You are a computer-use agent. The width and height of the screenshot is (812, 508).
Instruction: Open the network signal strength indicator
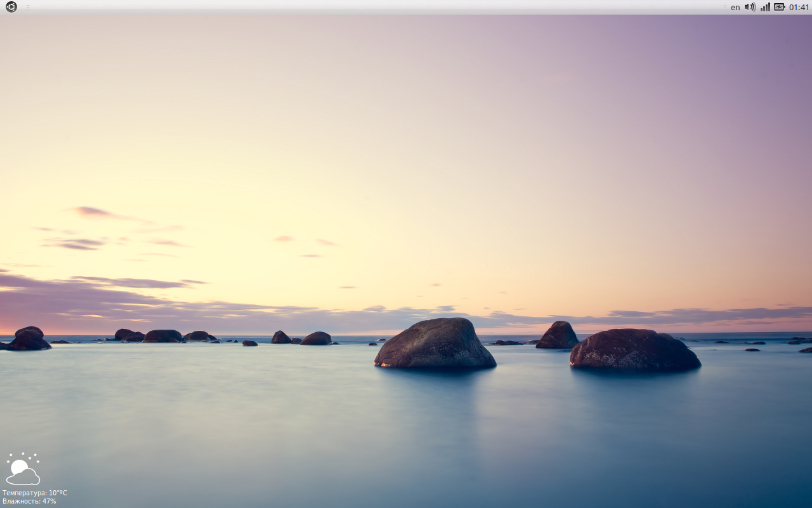[765, 7]
